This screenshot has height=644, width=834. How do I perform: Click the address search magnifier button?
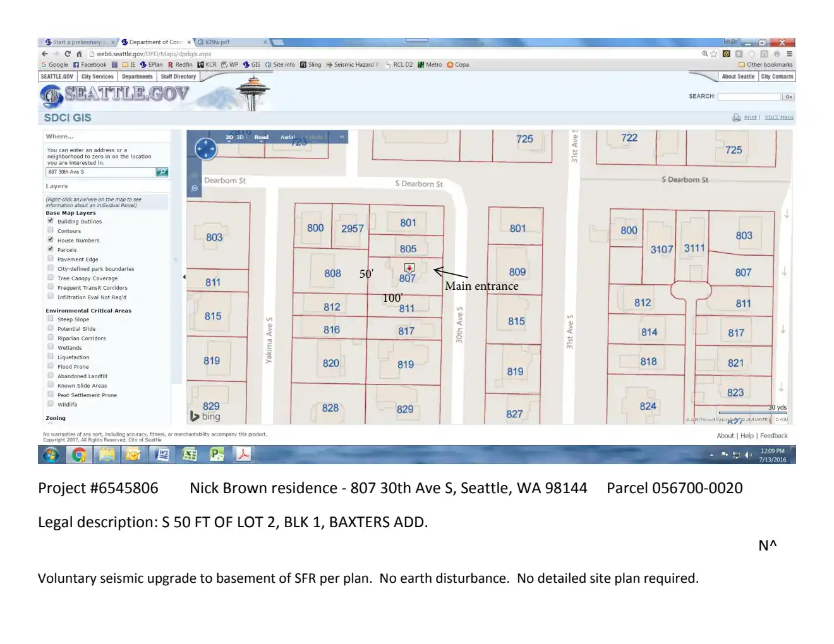click(162, 172)
